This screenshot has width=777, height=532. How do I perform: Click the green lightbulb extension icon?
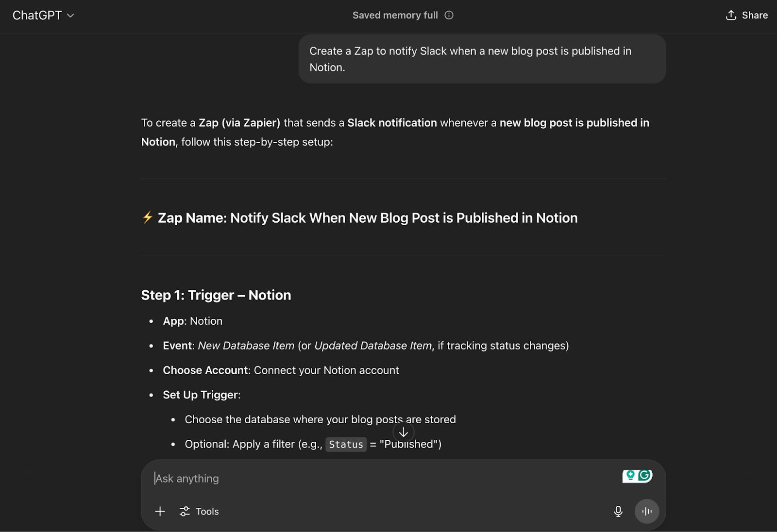coord(630,475)
